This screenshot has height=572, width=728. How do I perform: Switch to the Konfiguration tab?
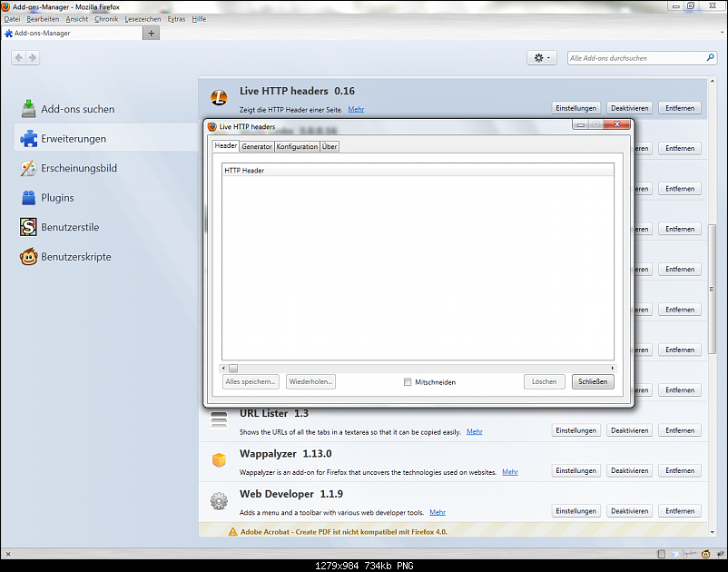[297, 147]
